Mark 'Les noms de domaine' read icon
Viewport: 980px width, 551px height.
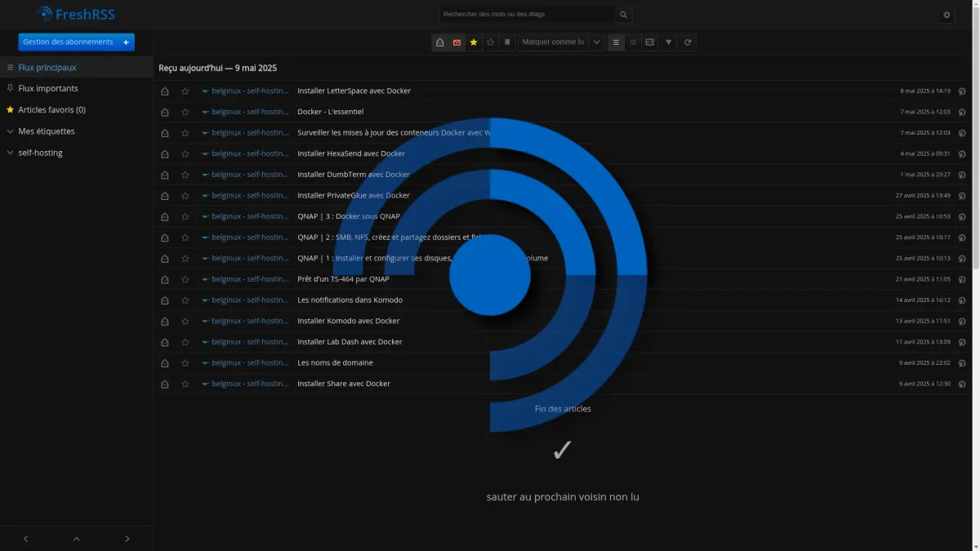[165, 363]
